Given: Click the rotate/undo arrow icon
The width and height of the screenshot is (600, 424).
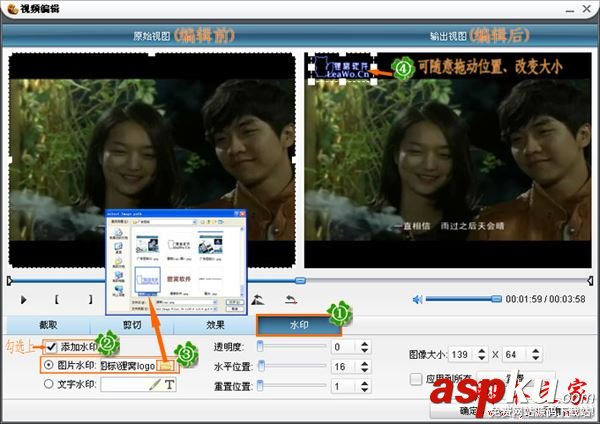Looking at the screenshot, I should click(x=291, y=299).
